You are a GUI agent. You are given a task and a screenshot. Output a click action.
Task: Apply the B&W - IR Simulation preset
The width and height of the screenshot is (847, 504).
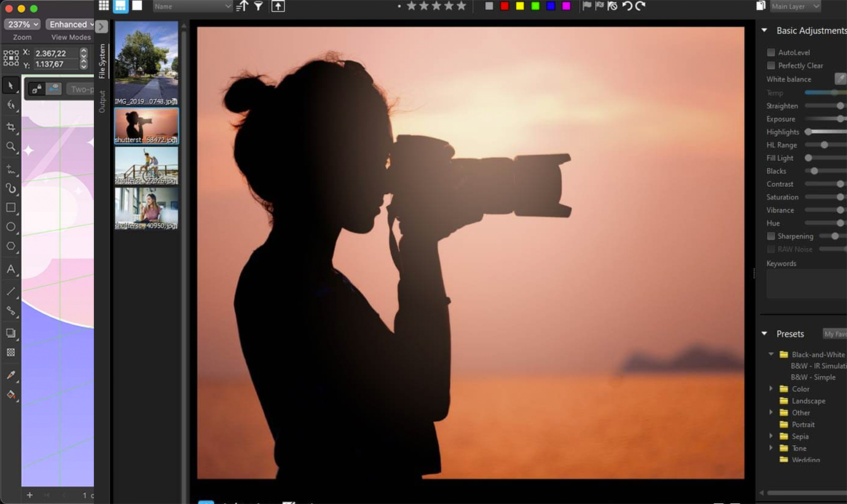[819, 366]
